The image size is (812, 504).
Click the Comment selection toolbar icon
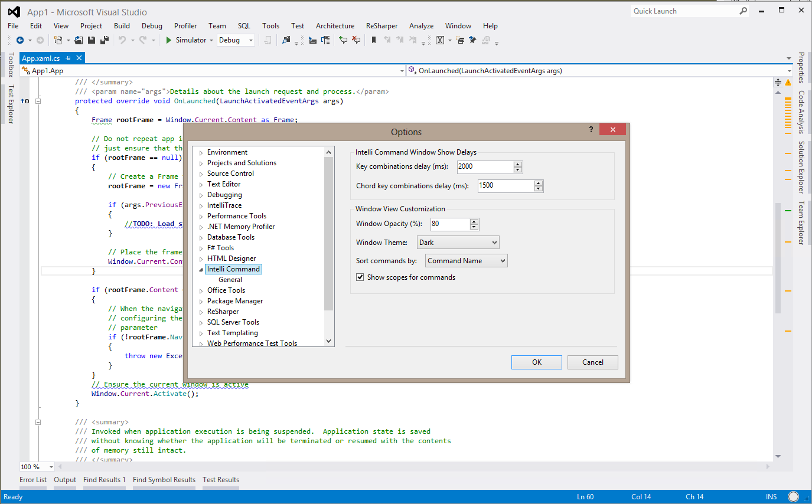coord(343,40)
